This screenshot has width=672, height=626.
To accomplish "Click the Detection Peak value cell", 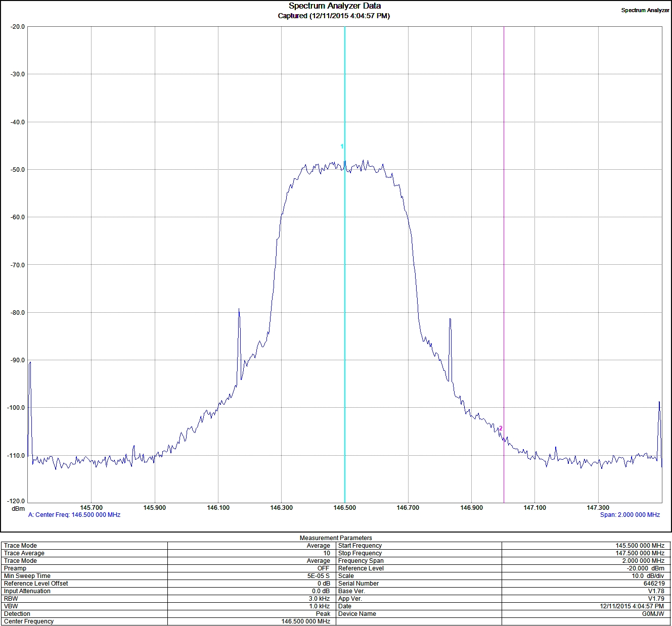I will point(323,614).
